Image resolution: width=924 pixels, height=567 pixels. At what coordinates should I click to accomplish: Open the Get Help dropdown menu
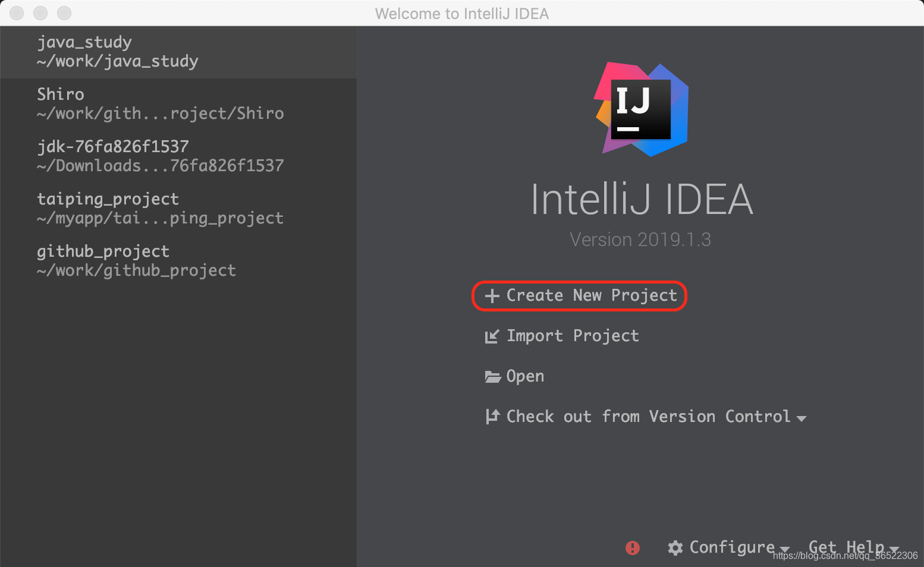[853, 547]
